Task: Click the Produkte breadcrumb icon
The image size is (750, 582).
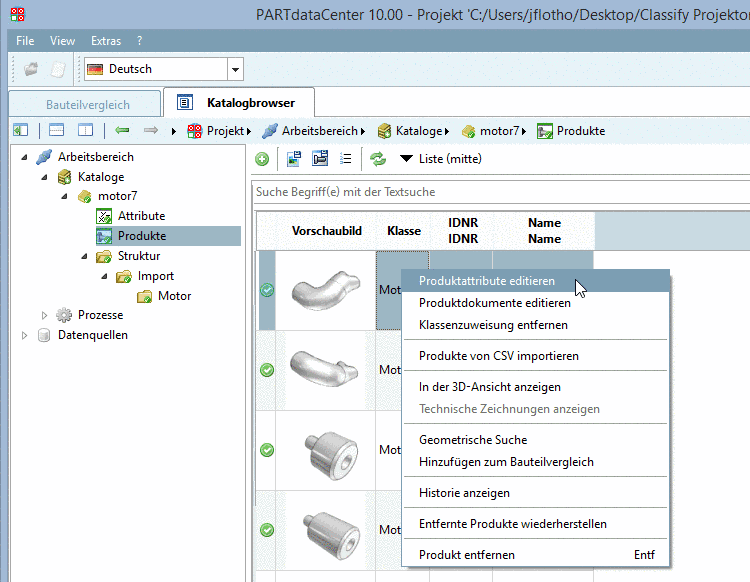Action: [545, 131]
